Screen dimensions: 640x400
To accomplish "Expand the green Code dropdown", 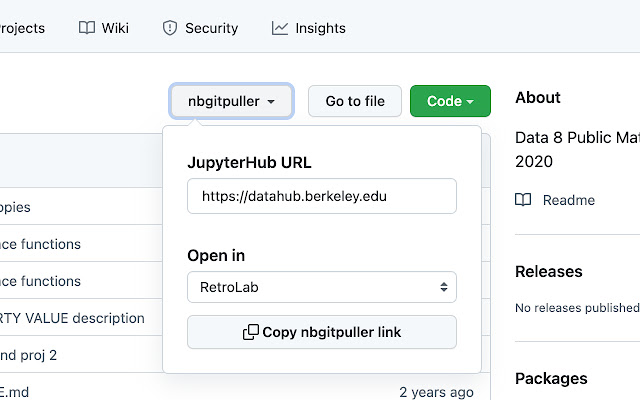I will pyautogui.click(x=450, y=101).
